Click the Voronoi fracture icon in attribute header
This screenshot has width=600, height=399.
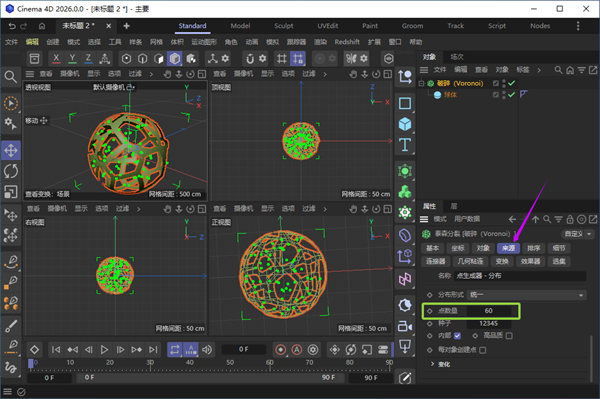426,234
